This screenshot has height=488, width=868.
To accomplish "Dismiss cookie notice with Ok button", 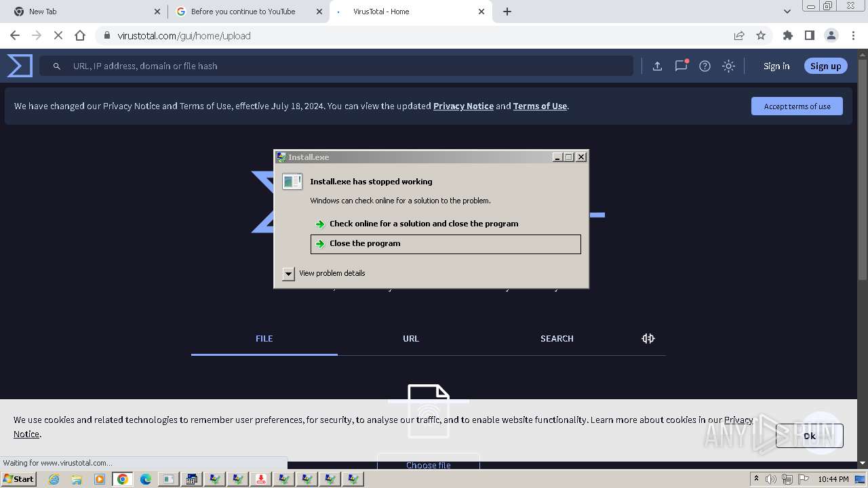I will pos(810,436).
